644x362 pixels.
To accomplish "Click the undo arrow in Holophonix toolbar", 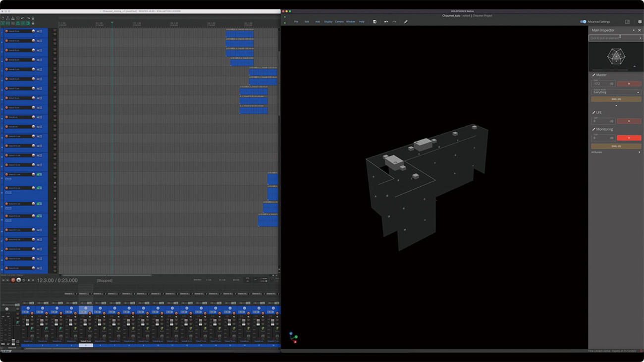I will pos(386,22).
